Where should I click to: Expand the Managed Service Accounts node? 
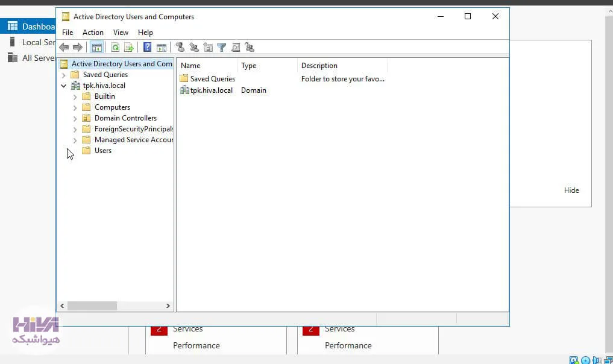pos(75,140)
